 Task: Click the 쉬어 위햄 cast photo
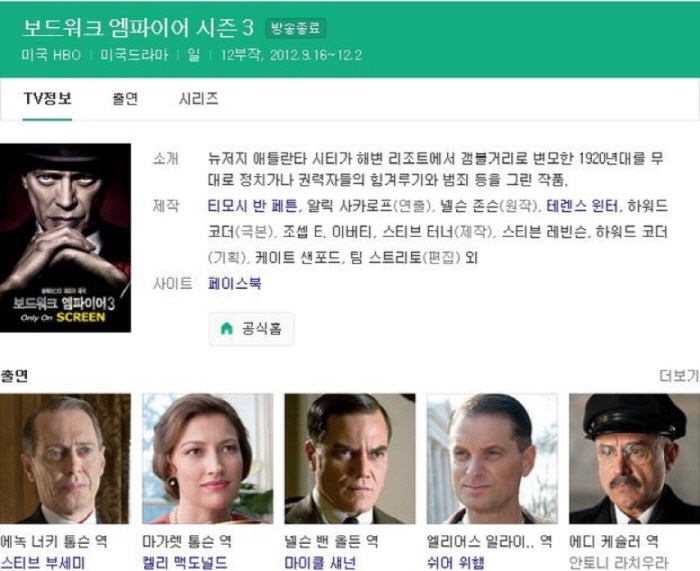point(492,458)
